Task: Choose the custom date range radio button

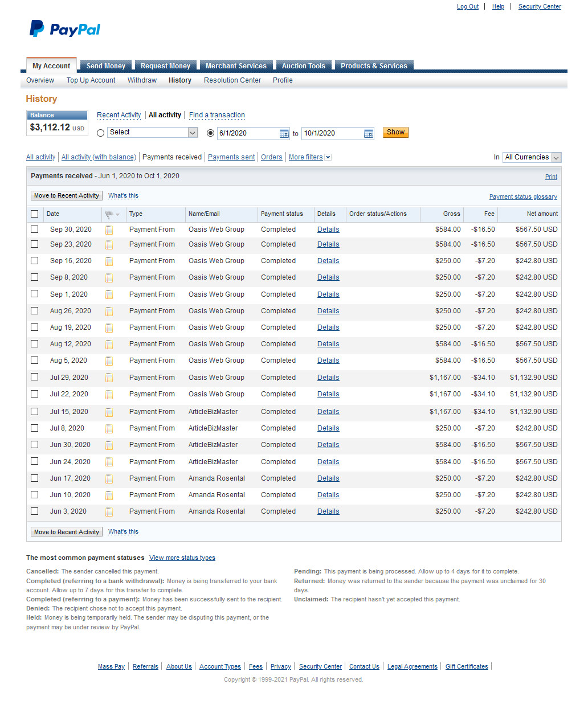Action: click(211, 133)
